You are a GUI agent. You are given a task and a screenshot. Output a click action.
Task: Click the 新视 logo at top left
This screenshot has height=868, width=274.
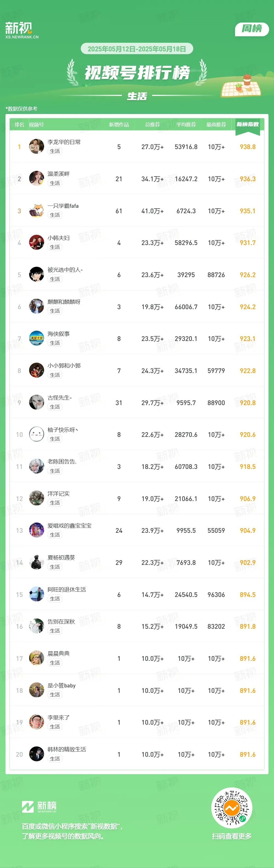pos(22,30)
